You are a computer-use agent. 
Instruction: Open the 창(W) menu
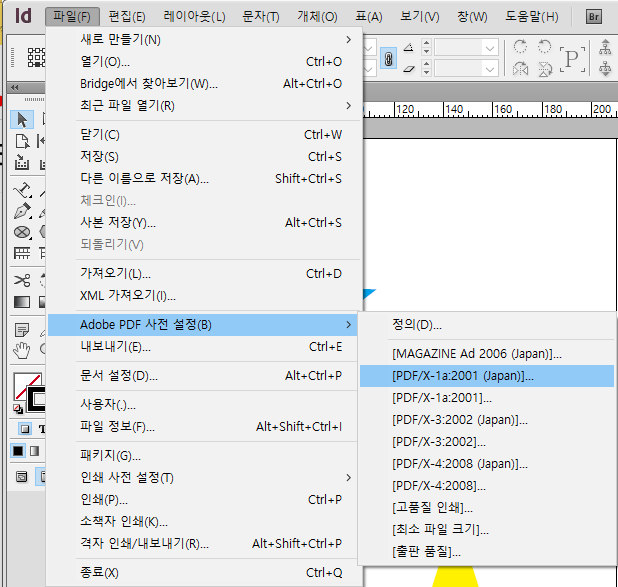coord(472,17)
